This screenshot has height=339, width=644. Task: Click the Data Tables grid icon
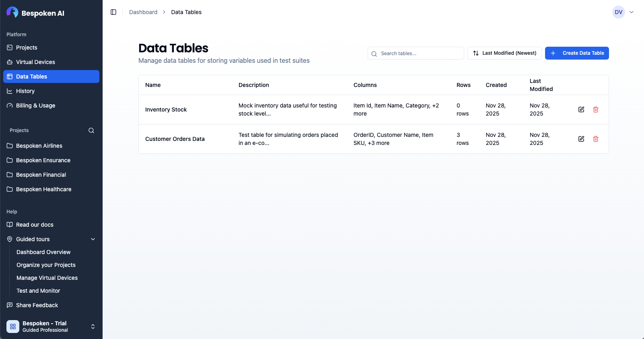[x=10, y=76]
